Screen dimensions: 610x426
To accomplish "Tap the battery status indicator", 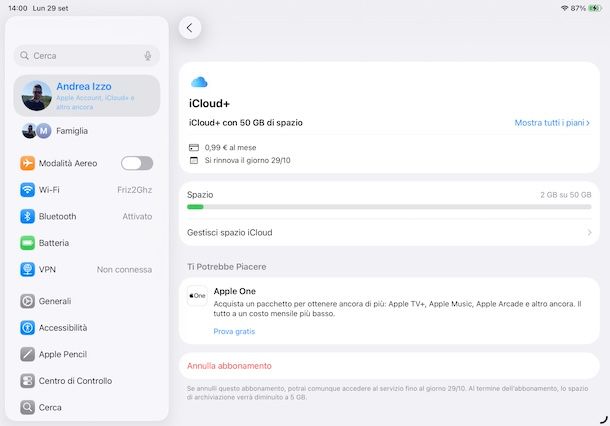I will pyautogui.click(x=593, y=8).
